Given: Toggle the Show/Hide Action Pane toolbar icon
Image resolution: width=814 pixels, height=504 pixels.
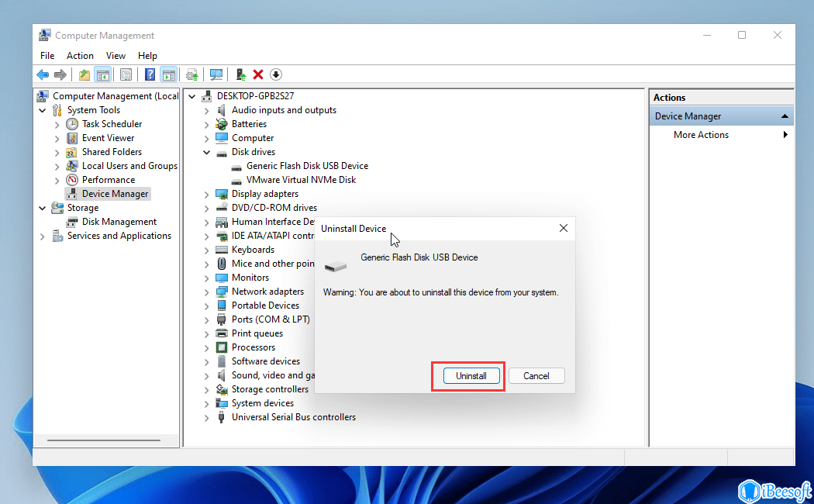Looking at the screenshot, I should 169,74.
